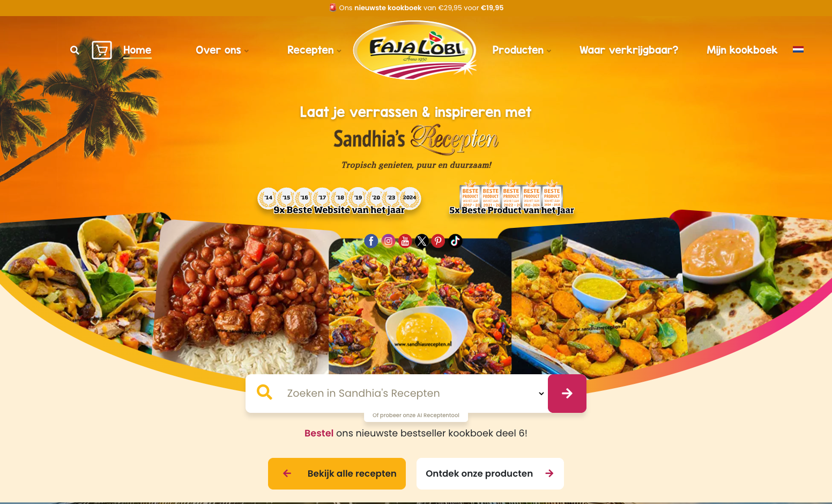
Task: Open the Instagram social icon
Action: (388, 241)
